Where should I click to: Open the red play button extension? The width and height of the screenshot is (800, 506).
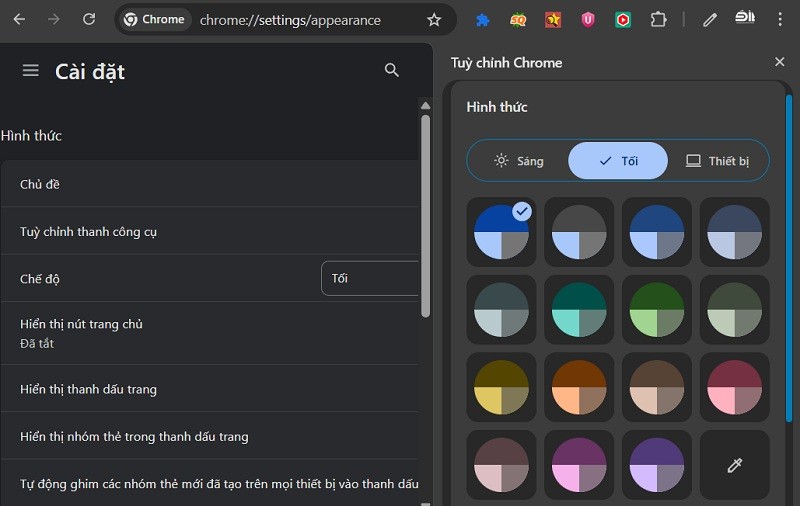click(623, 20)
